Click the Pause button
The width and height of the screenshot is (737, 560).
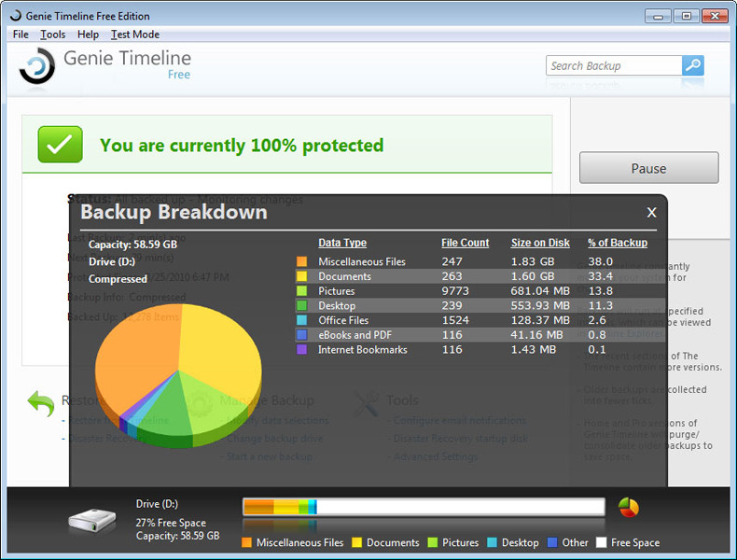pos(648,168)
